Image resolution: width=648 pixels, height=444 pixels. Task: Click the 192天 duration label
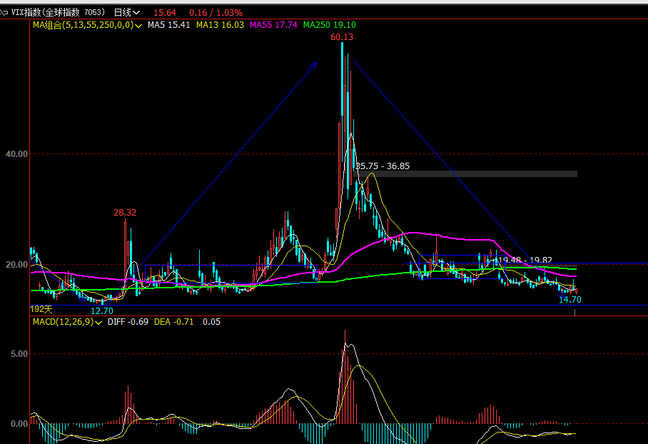[x=41, y=309]
